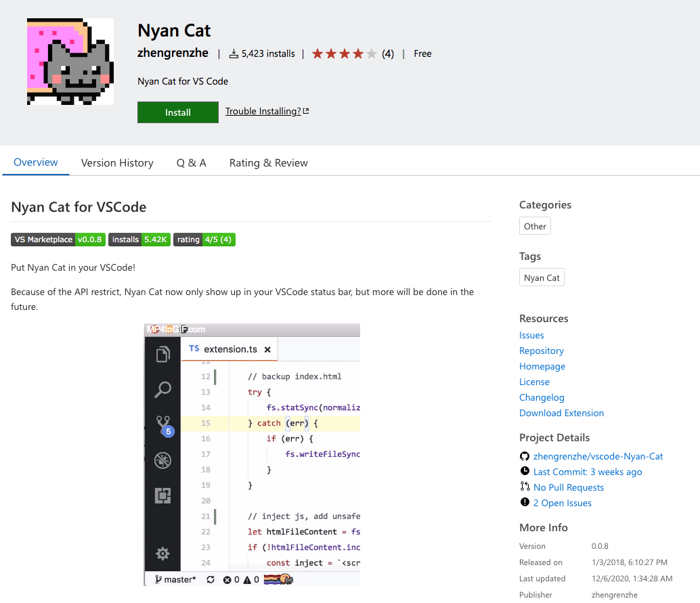The image size is (700, 603).
Task: Install the Nyan Cat extension
Action: click(x=177, y=112)
